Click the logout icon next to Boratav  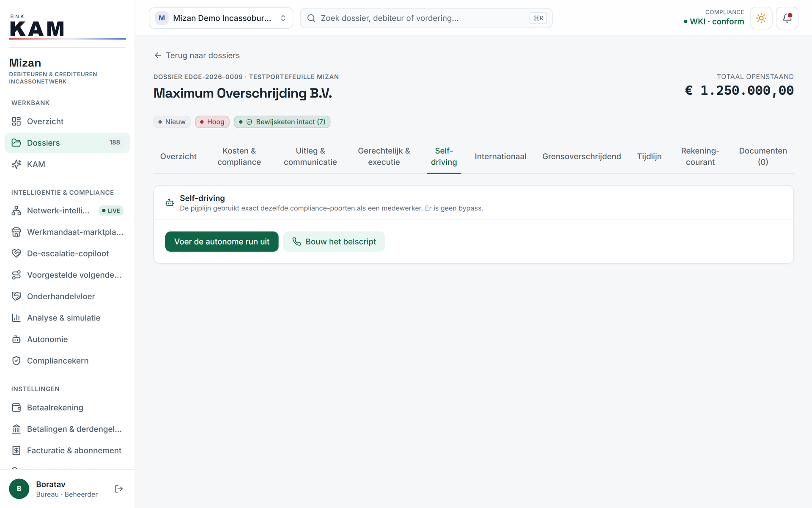tap(119, 489)
